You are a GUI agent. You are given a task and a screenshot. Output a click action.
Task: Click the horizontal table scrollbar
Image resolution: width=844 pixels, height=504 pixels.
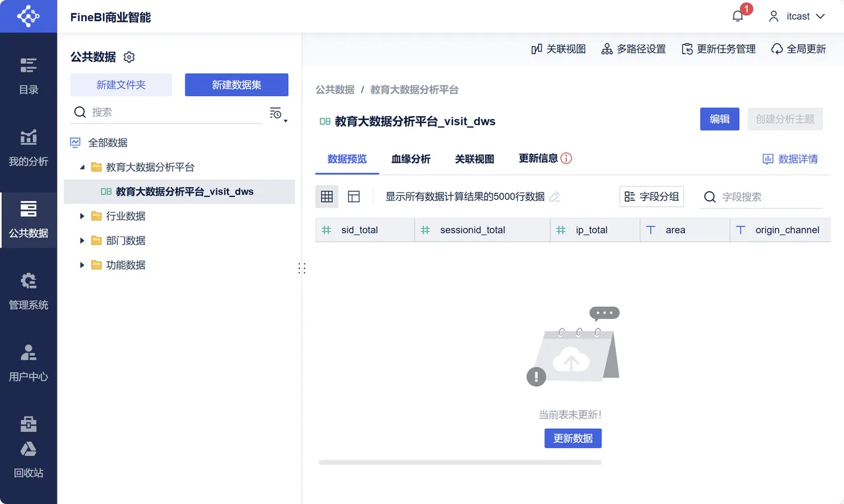(460, 462)
